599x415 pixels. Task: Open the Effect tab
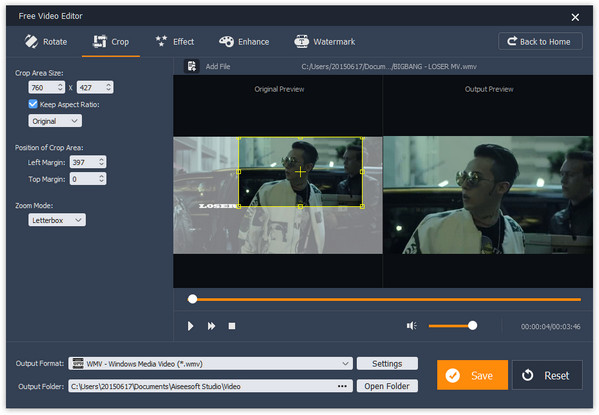tap(175, 42)
